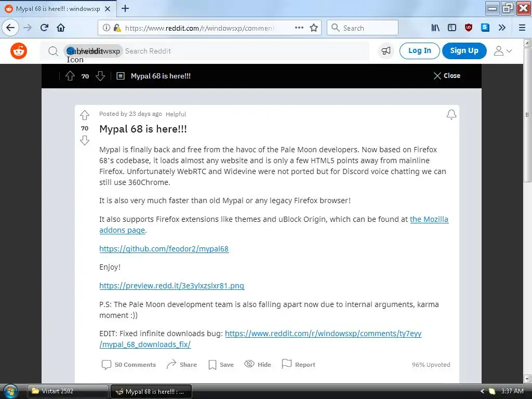
Task: Open the Mozilla addons page link
Action: [x=429, y=219]
